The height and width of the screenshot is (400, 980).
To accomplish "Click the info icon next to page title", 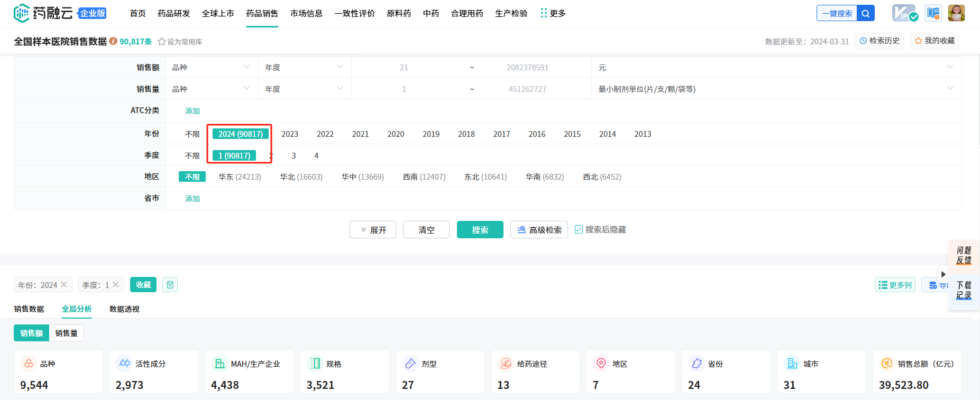I will [113, 41].
